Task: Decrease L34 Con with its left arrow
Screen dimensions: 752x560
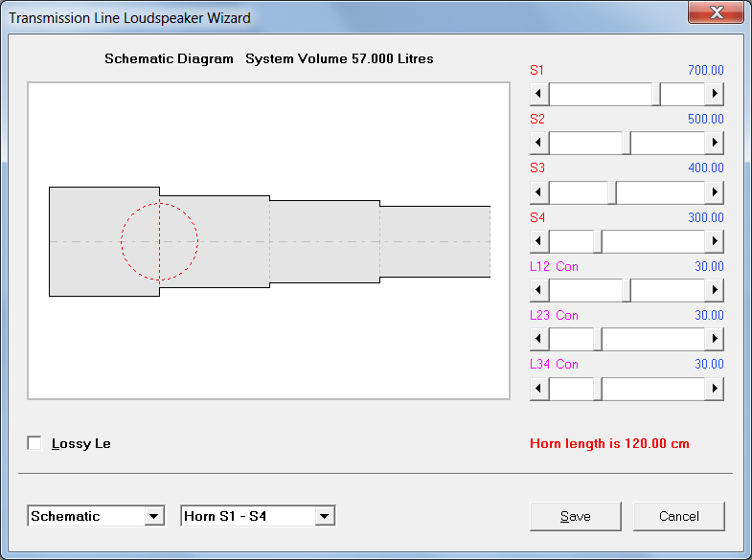Action: click(x=539, y=389)
